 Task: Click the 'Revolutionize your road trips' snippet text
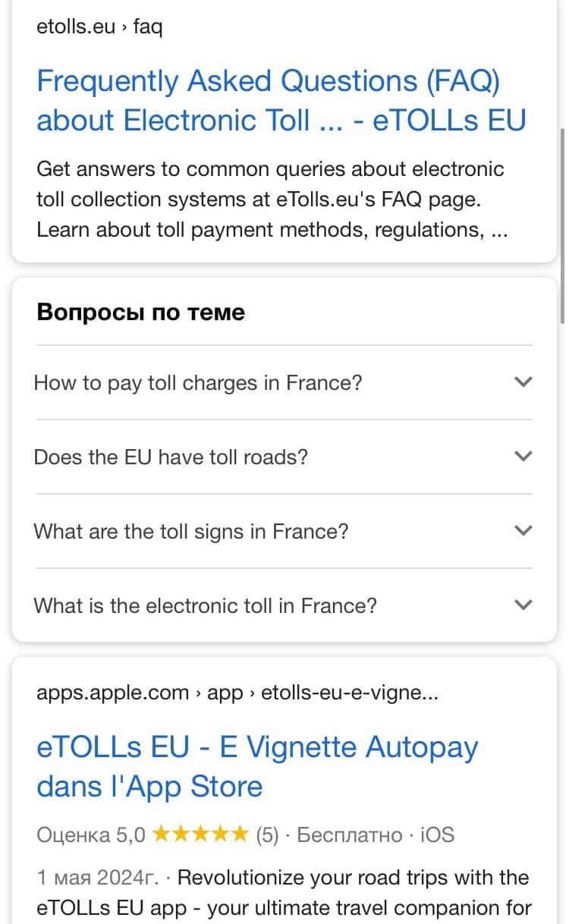point(353,878)
